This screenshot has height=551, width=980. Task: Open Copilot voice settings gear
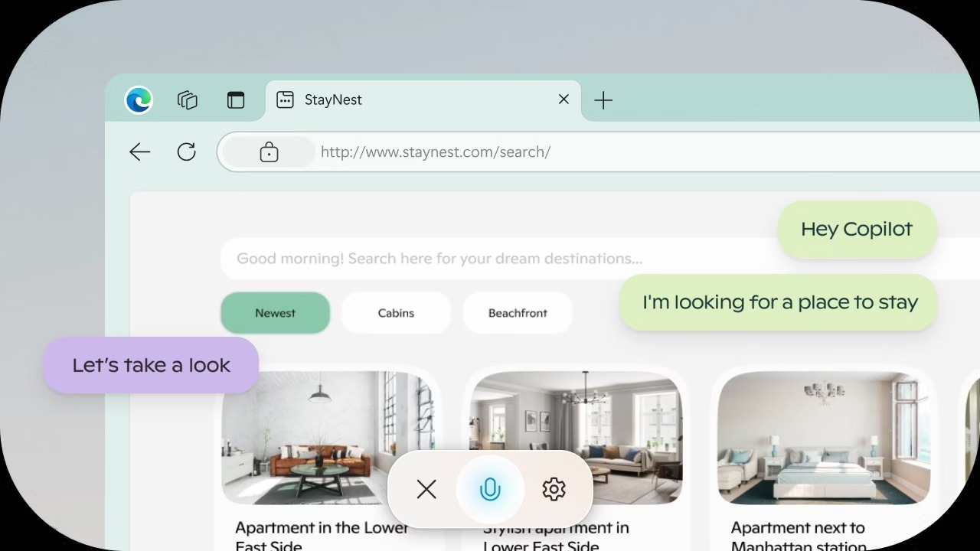(554, 489)
